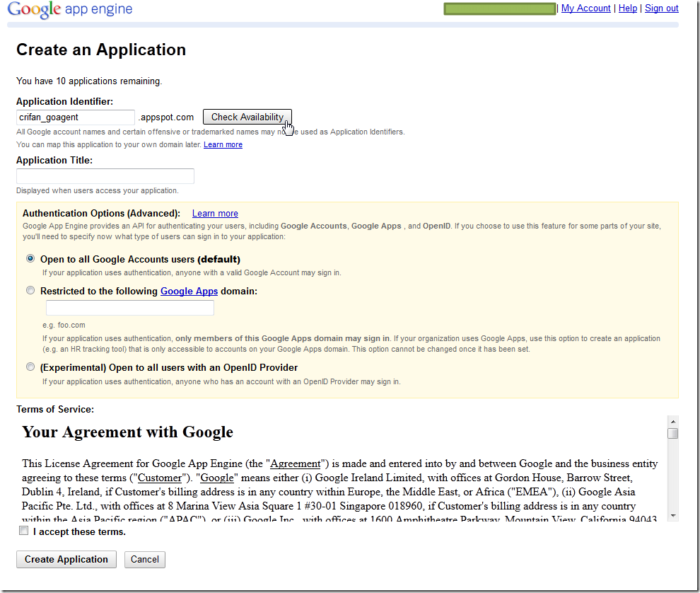Click Terms of Service scrollbar down arrow

tap(673, 516)
